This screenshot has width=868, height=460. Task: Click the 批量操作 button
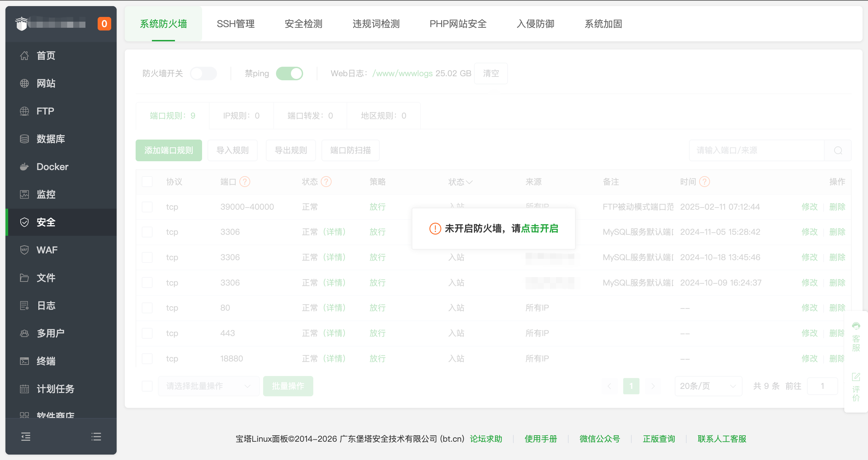pyautogui.click(x=288, y=386)
